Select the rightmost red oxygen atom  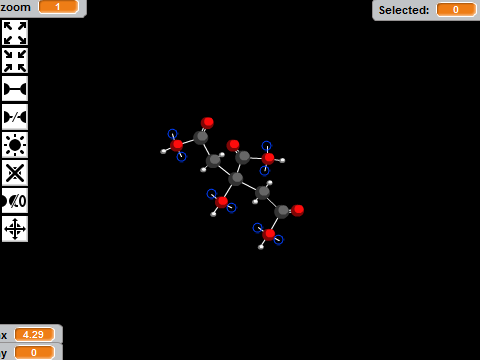pos(297,210)
